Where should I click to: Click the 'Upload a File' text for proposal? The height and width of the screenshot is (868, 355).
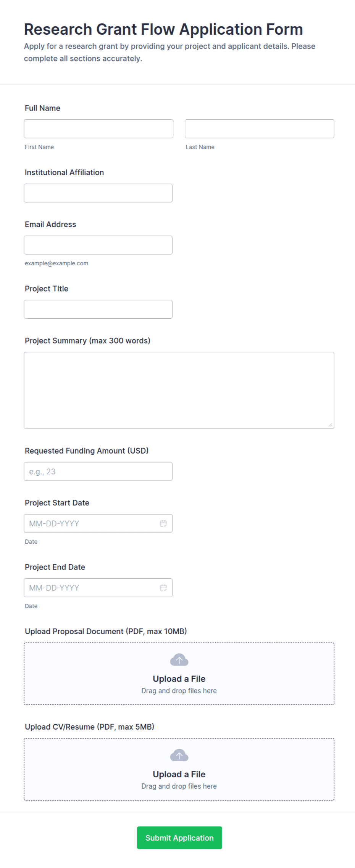click(x=179, y=679)
